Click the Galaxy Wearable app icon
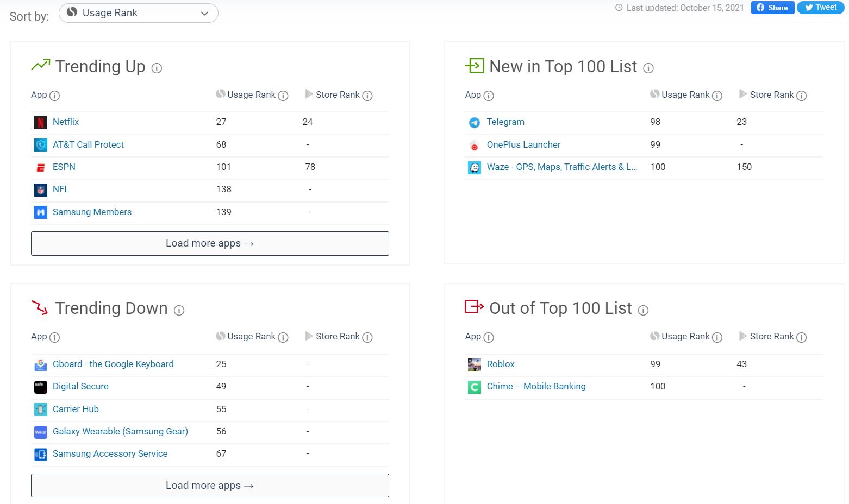The image size is (849, 504). tap(41, 432)
